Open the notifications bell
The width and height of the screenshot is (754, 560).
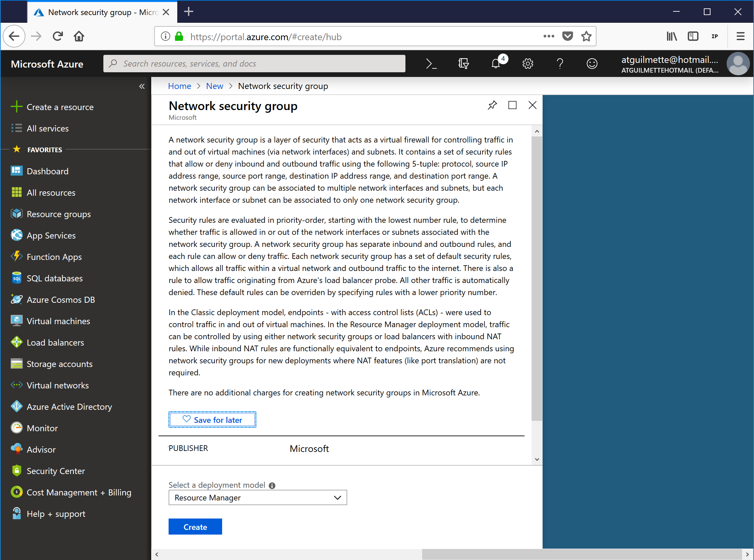point(496,64)
